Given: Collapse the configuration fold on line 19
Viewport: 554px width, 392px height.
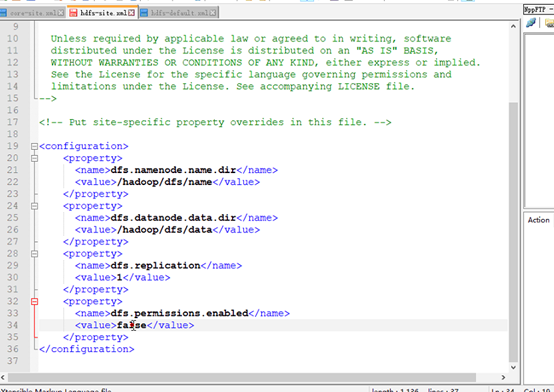Looking at the screenshot, I should 34,146.
